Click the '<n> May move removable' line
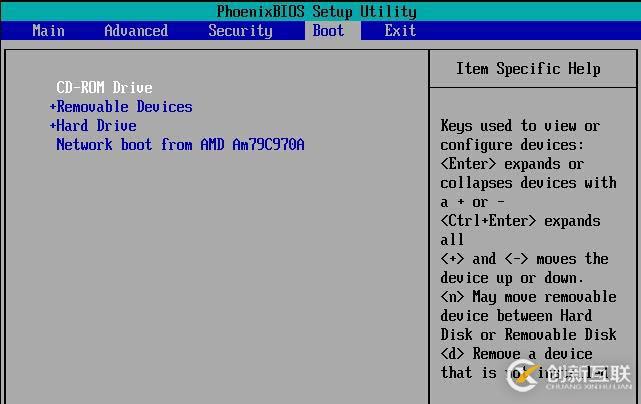The image size is (641, 404). coord(528,297)
